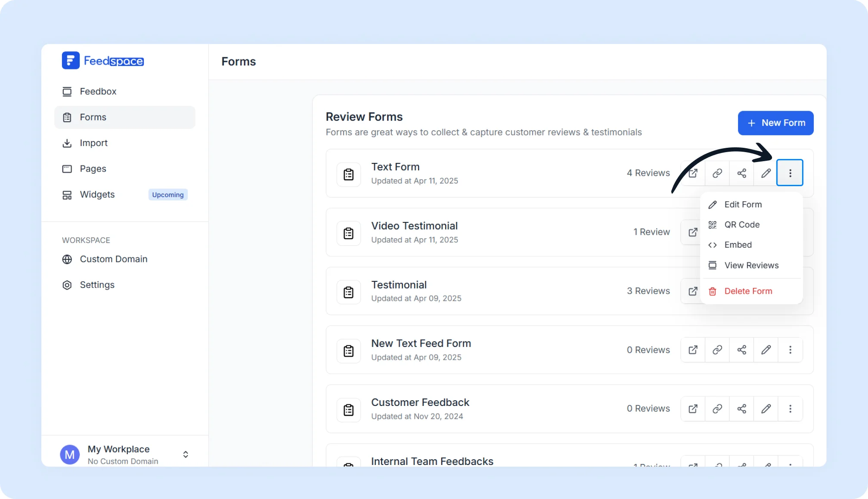This screenshot has width=868, height=499.
Task: Expand My Workplace workspace switcher
Action: (x=186, y=455)
